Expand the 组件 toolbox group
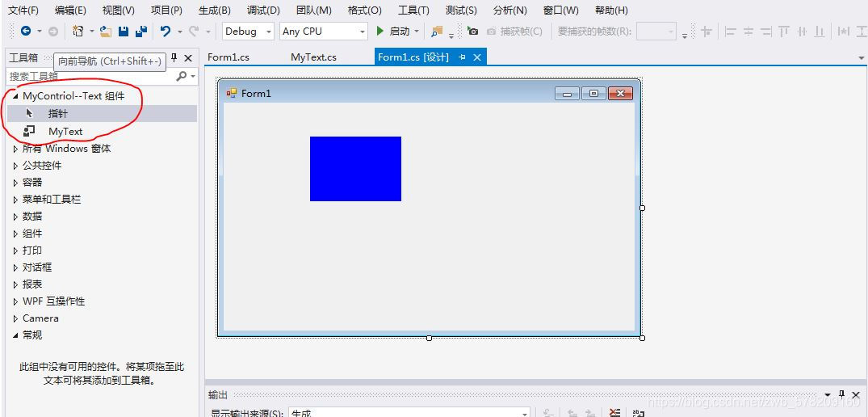This screenshot has height=417, width=868. (15, 234)
